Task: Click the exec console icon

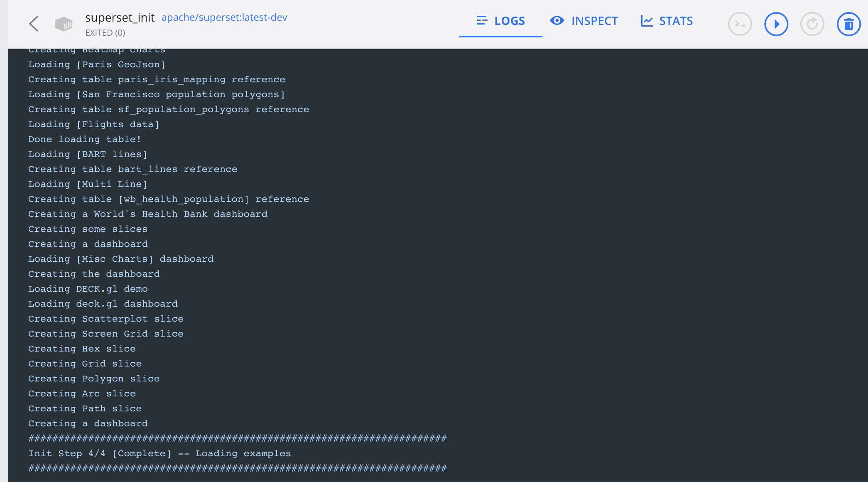Action: [x=740, y=24]
